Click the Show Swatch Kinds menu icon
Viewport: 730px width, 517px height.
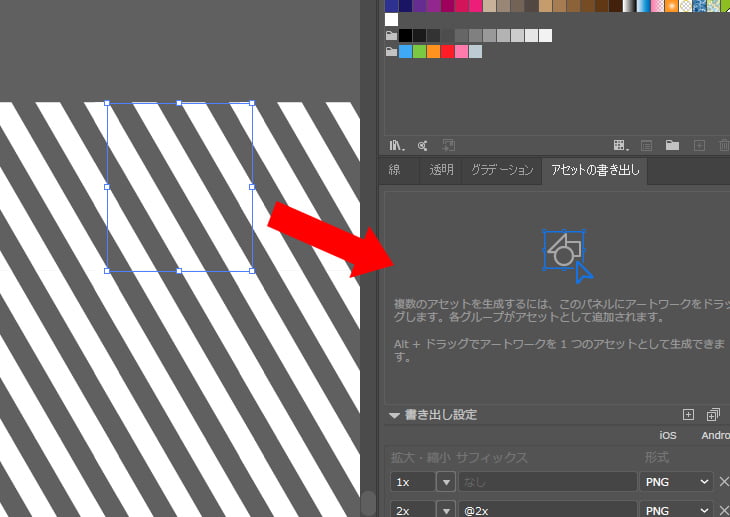423,145
